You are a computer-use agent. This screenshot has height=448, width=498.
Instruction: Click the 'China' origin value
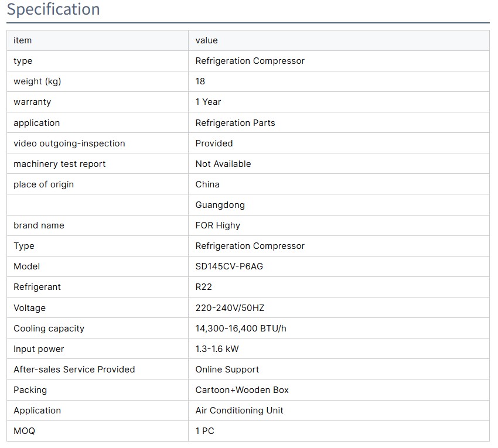coord(207,184)
